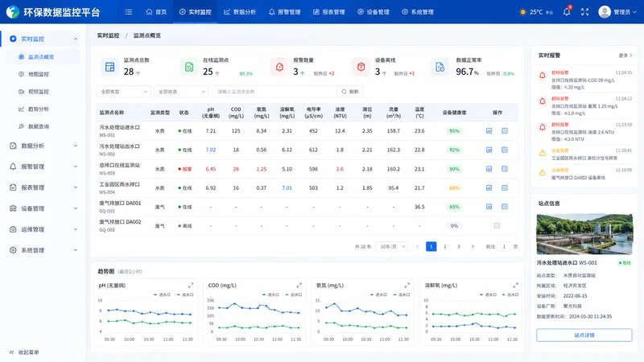
Task: Expand the 溶解氧 trend chart
Action: [515, 285]
